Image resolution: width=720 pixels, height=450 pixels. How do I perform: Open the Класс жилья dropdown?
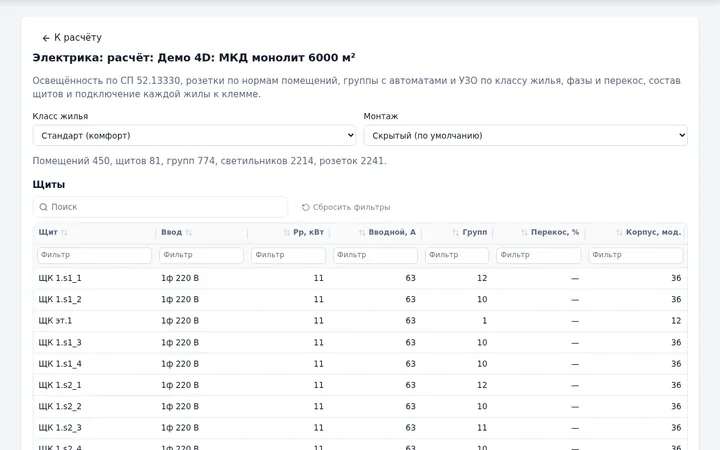pyautogui.click(x=194, y=135)
